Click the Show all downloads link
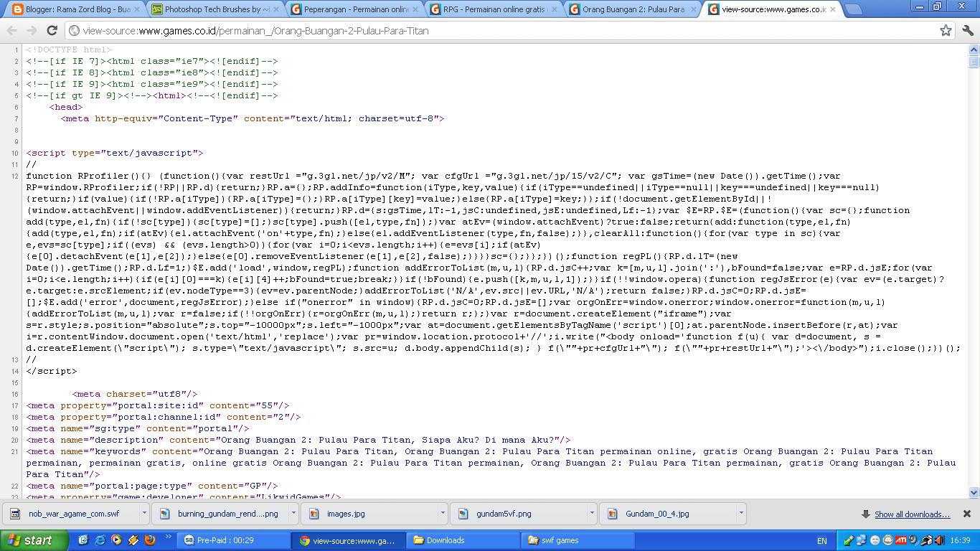This screenshot has height=551, width=980. click(x=912, y=514)
